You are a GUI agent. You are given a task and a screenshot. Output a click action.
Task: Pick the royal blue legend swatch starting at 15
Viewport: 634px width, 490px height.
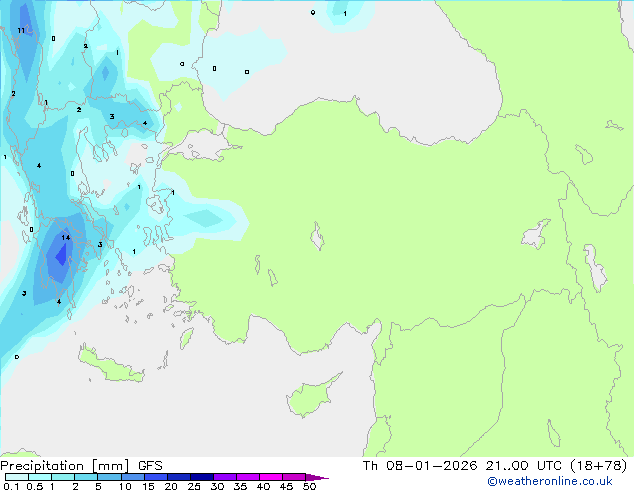click(x=156, y=477)
